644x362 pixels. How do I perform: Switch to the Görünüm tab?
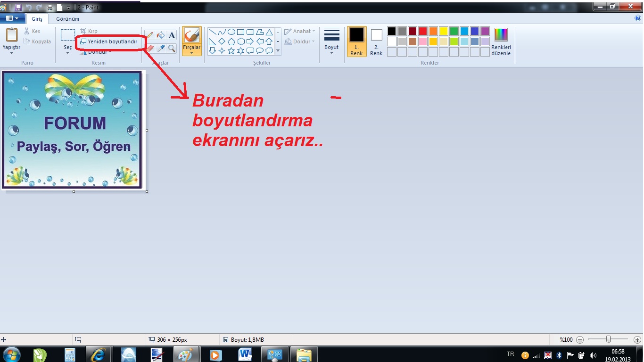pos(67,19)
